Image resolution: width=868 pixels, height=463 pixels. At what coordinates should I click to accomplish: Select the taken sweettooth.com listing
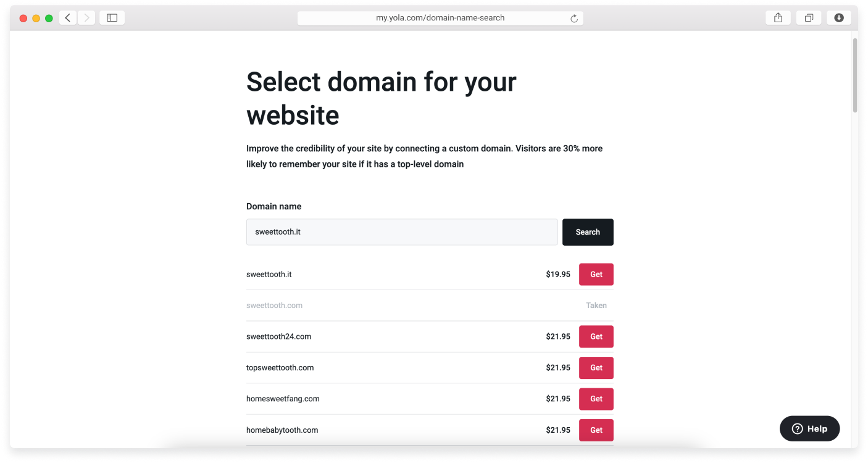[x=275, y=305]
